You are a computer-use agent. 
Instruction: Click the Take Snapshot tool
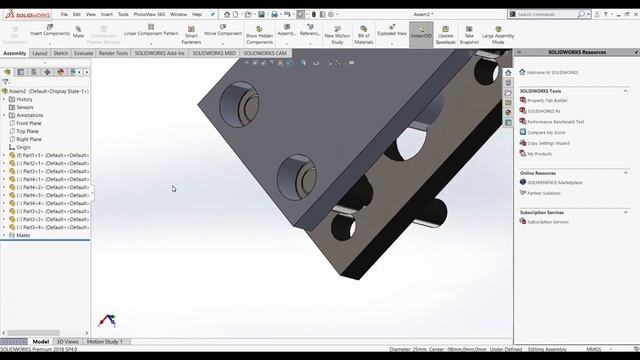[x=469, y=35]
